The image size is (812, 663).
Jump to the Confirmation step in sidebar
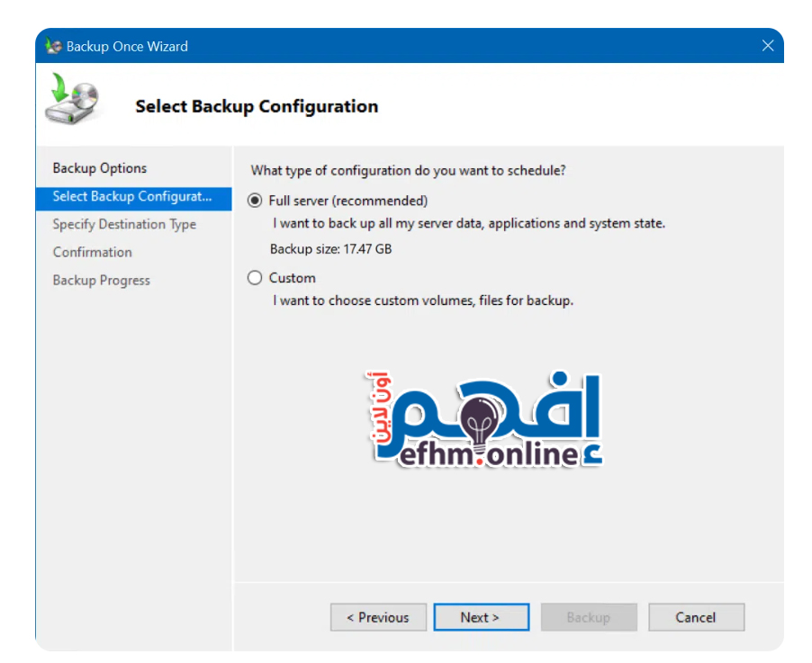coord(92,252)
